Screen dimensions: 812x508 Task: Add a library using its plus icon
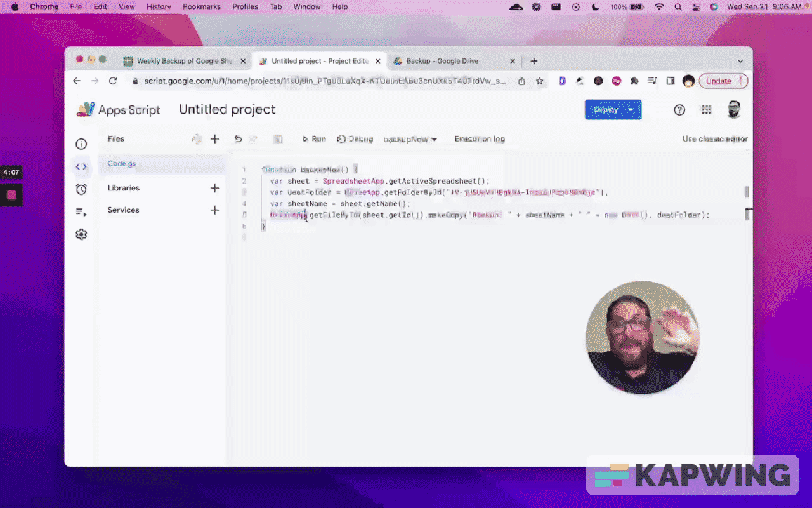point(214,188)
